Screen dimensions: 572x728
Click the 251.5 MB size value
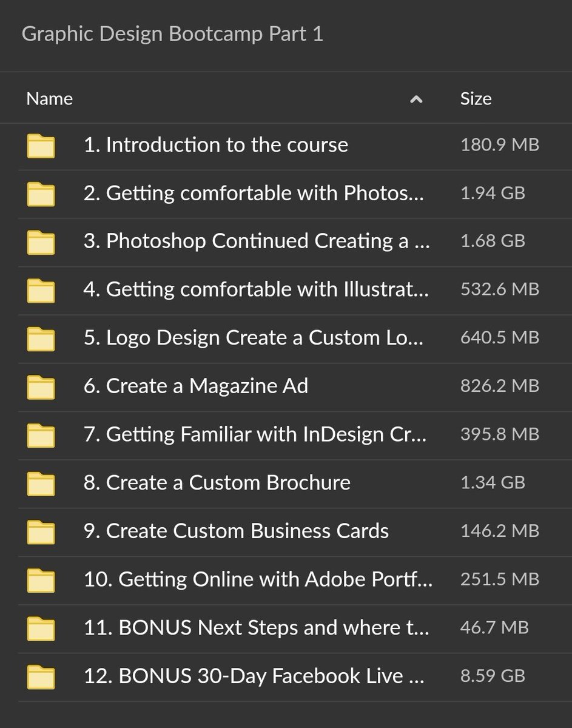(500, 579)
